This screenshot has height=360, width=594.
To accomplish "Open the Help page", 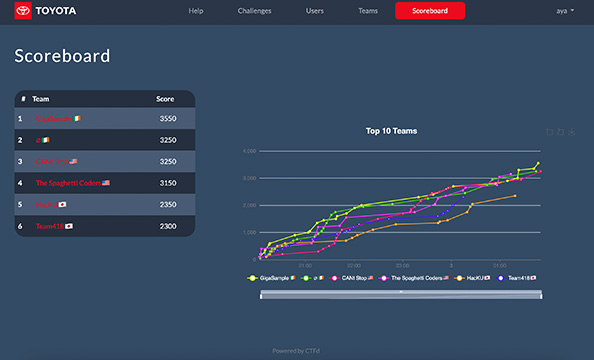I will 196,11.
